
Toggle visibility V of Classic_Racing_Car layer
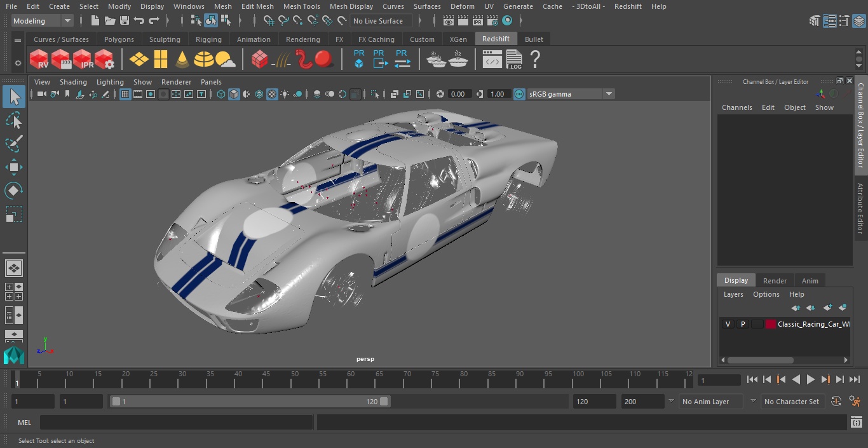coord(728,324)
